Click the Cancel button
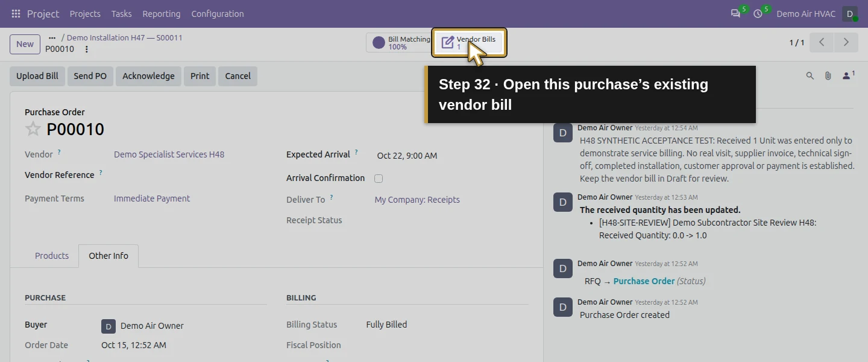Image resolution: width=868 pixels, height=362 pixels. [x=238, y=76]
